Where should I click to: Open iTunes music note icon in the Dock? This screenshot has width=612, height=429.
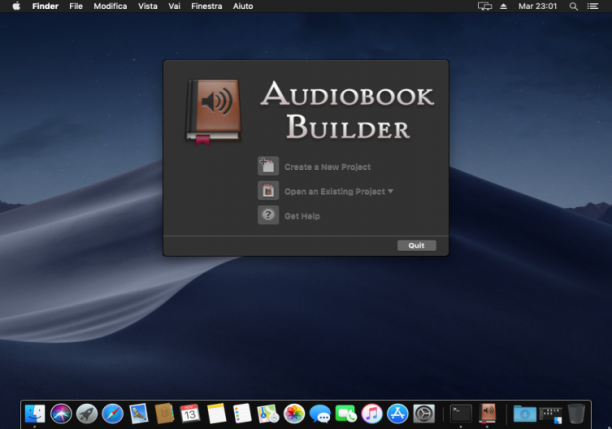tap(372, 413)
